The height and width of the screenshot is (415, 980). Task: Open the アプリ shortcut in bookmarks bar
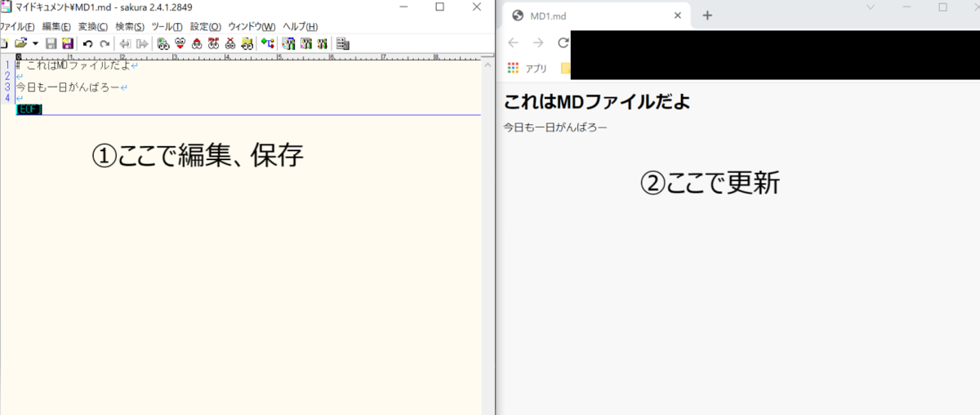527,68
